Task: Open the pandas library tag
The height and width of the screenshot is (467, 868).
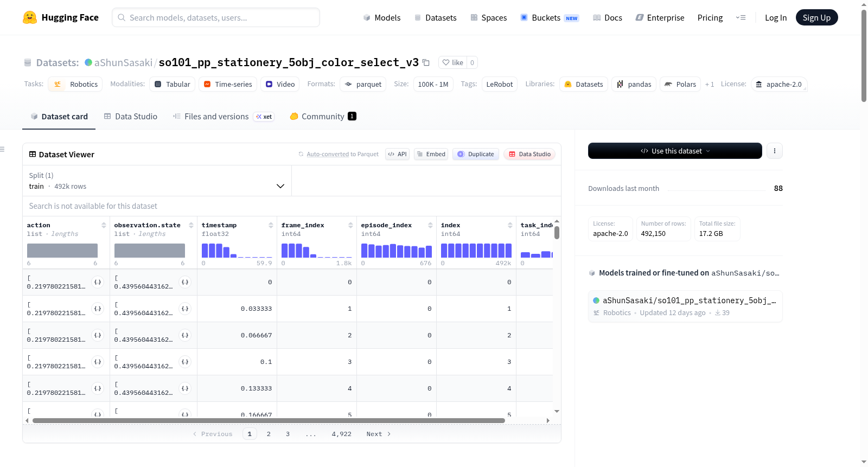Action: 634,84
